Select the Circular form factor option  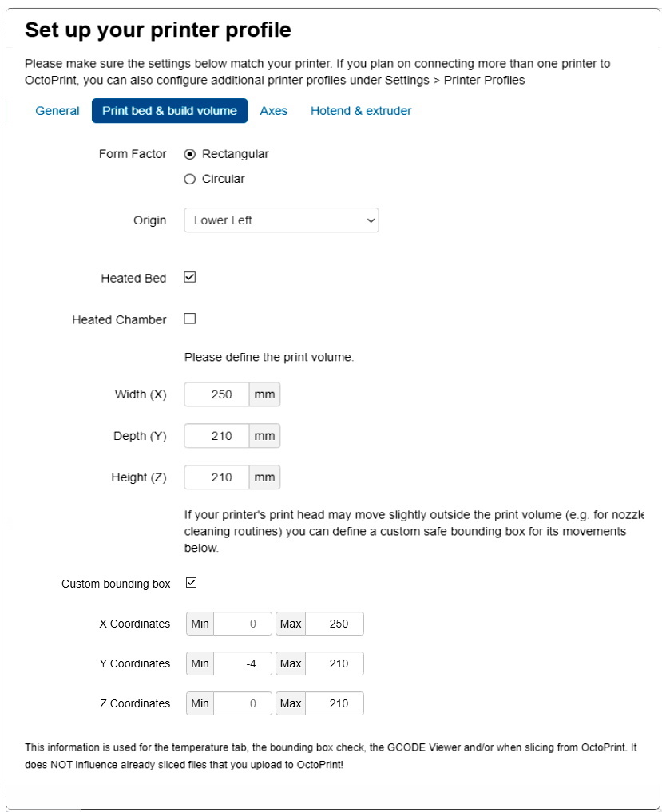[x=190, y=179]
